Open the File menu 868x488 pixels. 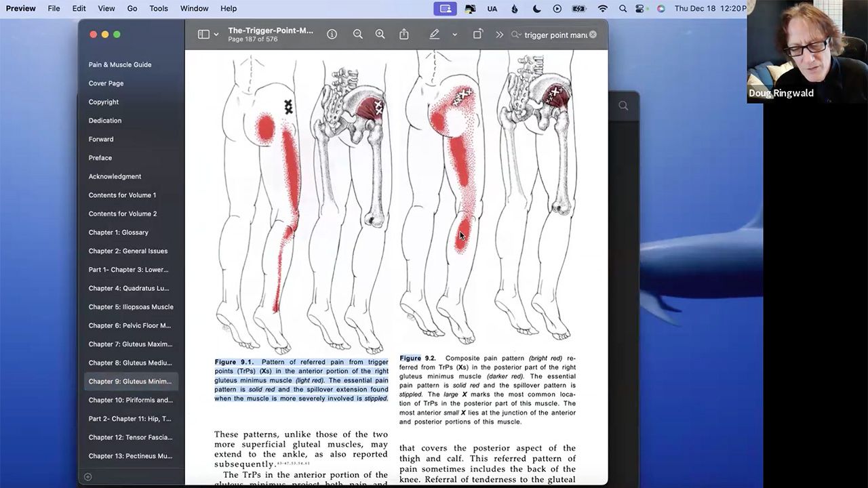(54, 8)
